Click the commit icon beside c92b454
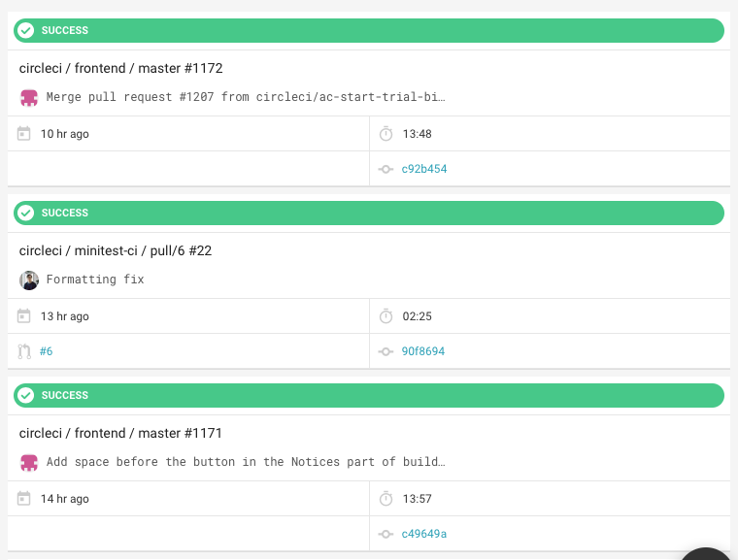The height and width of the screenshot is (560, 738). coord(386,169)
